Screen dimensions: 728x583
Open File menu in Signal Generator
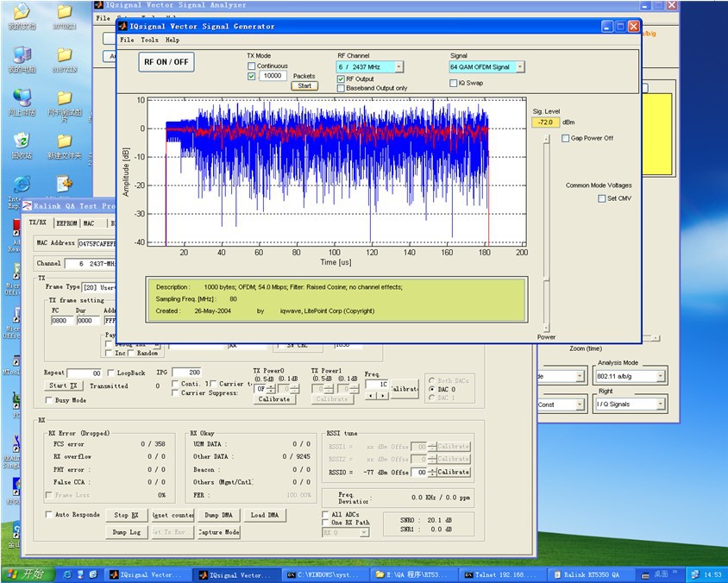pyautogui.click(x=127, y=40)
